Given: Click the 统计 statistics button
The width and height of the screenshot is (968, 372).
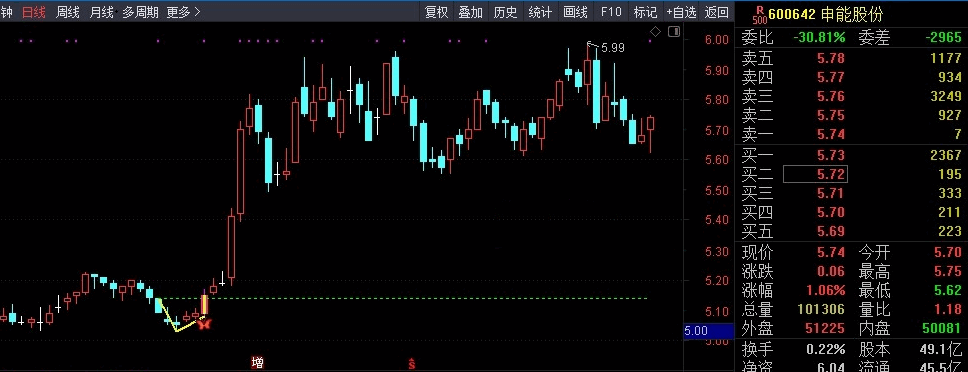Looking at the screenshot, I should (540, 12).
